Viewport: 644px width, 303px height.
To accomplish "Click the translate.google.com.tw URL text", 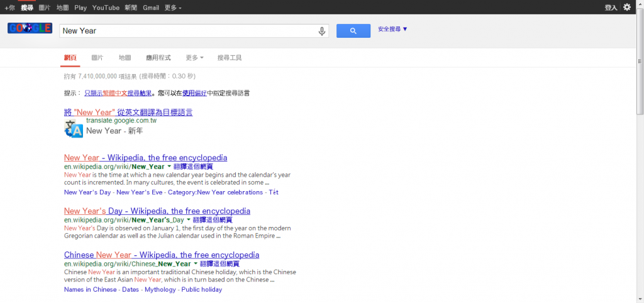I will [121, 121].
